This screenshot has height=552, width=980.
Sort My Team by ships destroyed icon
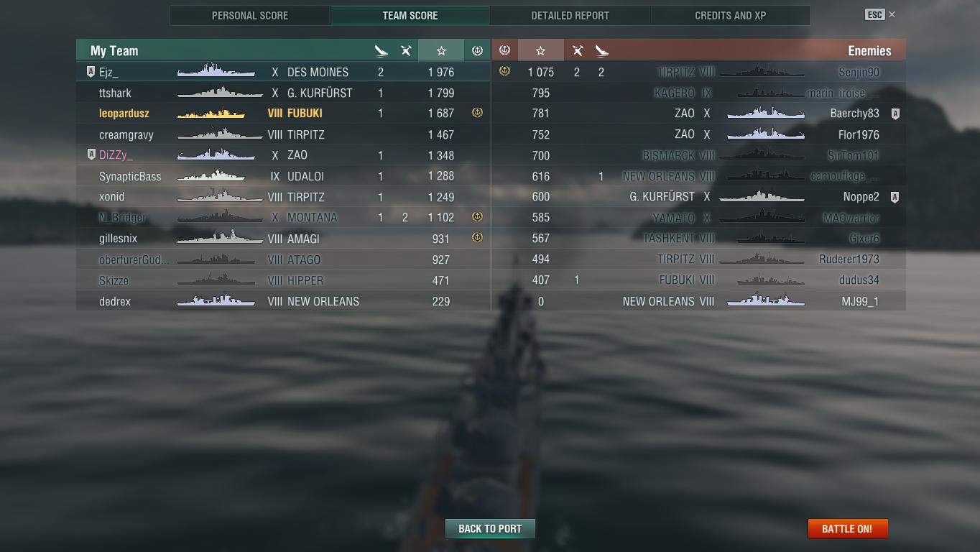tap(381, 50)
